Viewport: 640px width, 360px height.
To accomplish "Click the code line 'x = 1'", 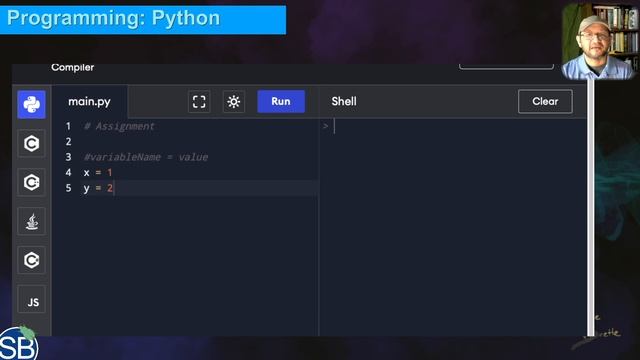I will click(98, 173).
